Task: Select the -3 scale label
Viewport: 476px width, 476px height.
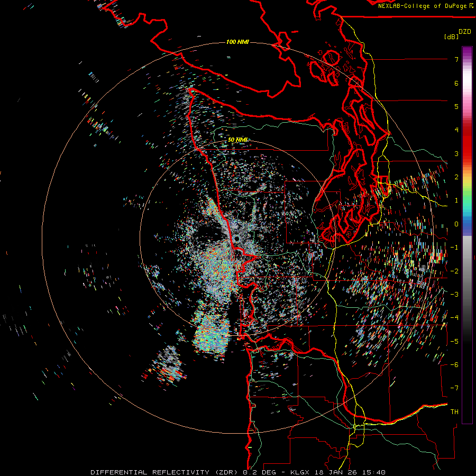Action: [454, 295]
